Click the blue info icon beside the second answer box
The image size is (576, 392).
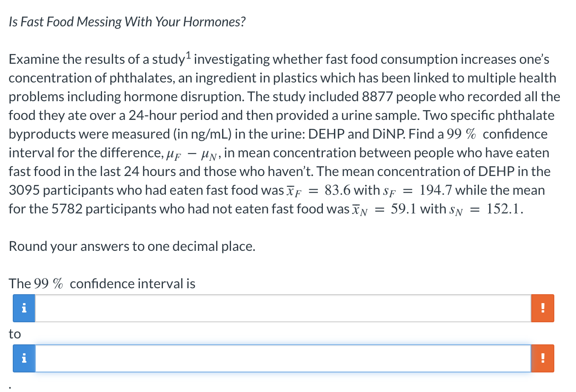click(x=23, y=358)
